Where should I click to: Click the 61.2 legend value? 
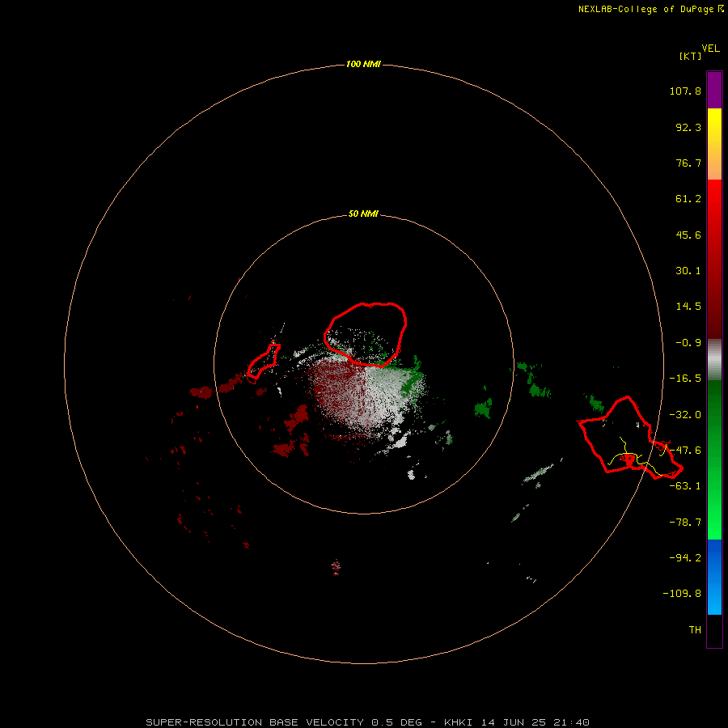tap(688, 199)
